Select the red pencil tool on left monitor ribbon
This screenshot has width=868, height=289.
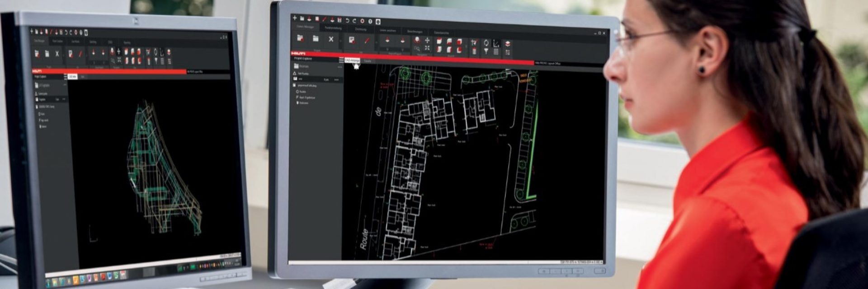[x=80, y=54]
